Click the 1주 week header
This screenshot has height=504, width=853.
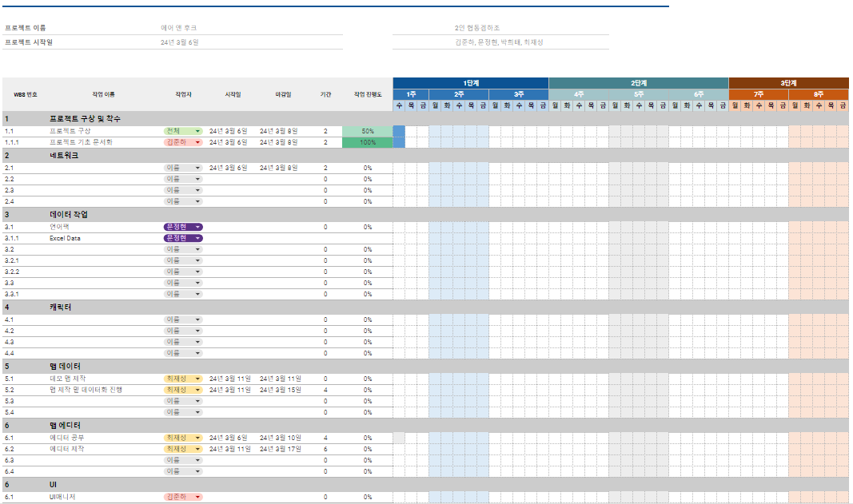click(x=411, y=94)
